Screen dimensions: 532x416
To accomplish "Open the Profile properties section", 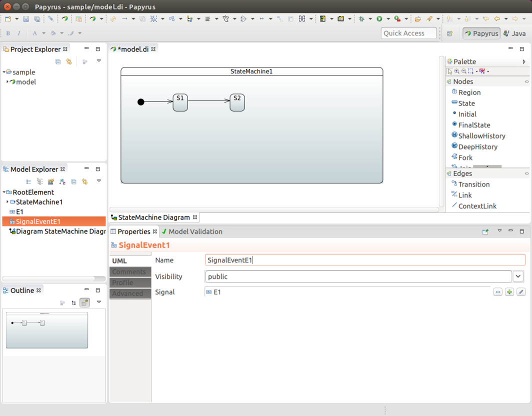I will click(x=130, y=282).
